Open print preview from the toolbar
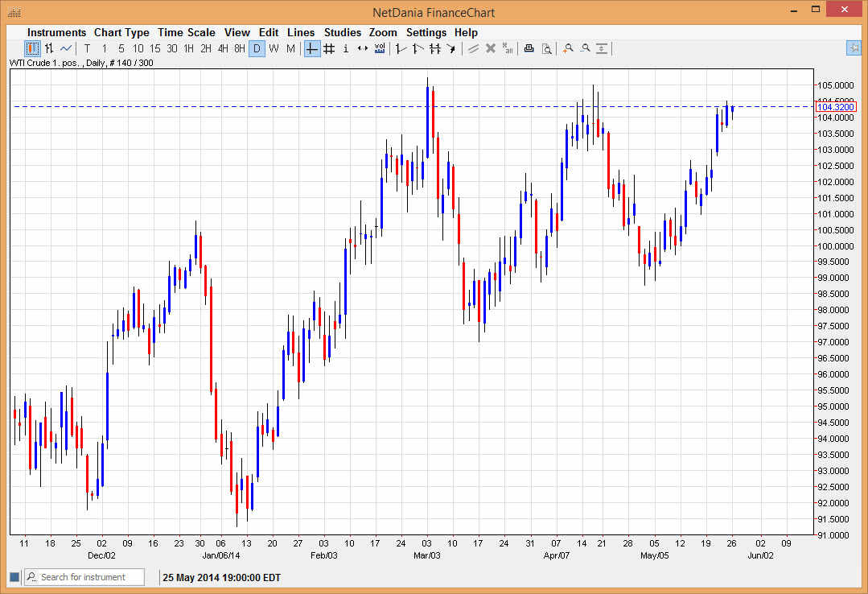This screenshot has height=594, width=868. pos(546,48)
